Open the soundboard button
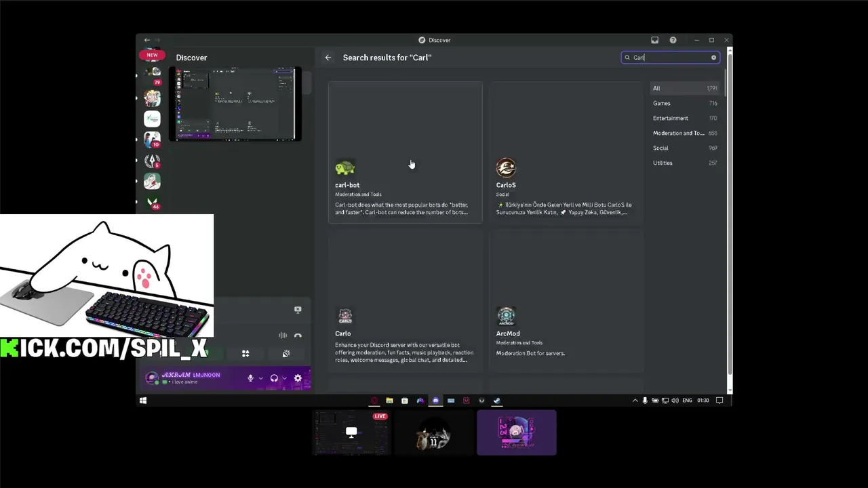Image resolution: width=868 pixels, height=488 pixels. (286, 354)
